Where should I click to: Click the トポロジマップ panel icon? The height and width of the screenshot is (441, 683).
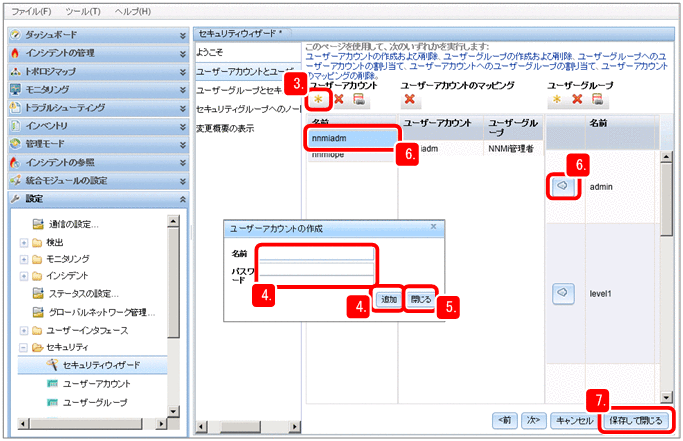pyautogui.click(x=16, y=71)
